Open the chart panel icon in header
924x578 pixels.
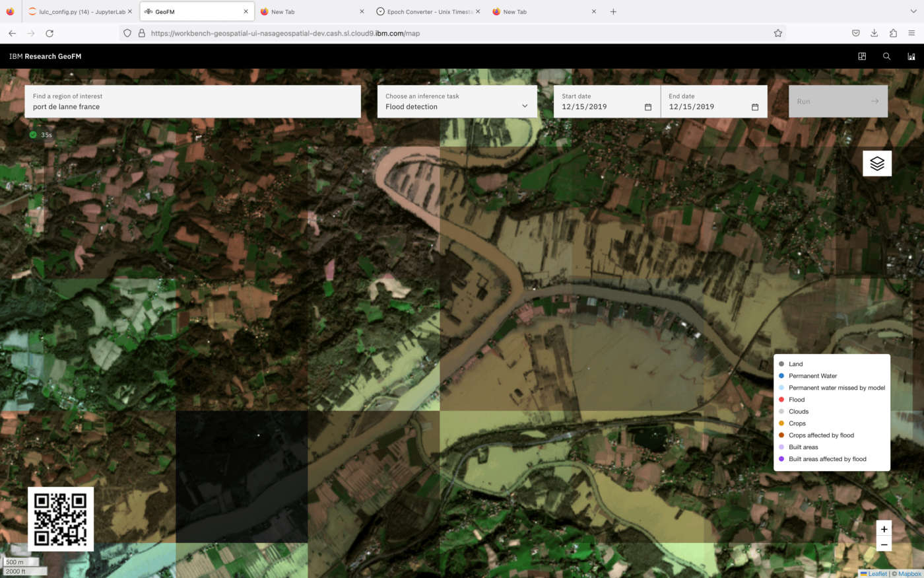[x=911, y=56]
